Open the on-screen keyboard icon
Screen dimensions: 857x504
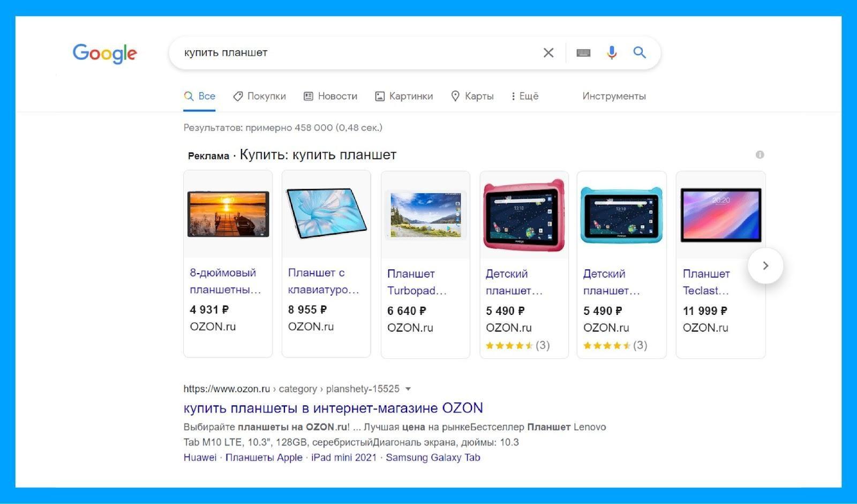(x=583, y=52)
